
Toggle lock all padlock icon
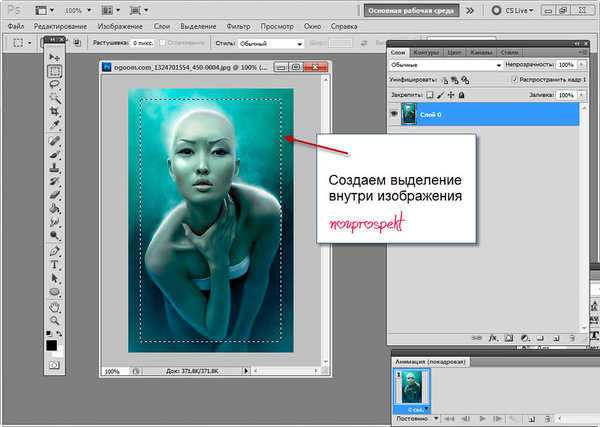tap(461, 95)
